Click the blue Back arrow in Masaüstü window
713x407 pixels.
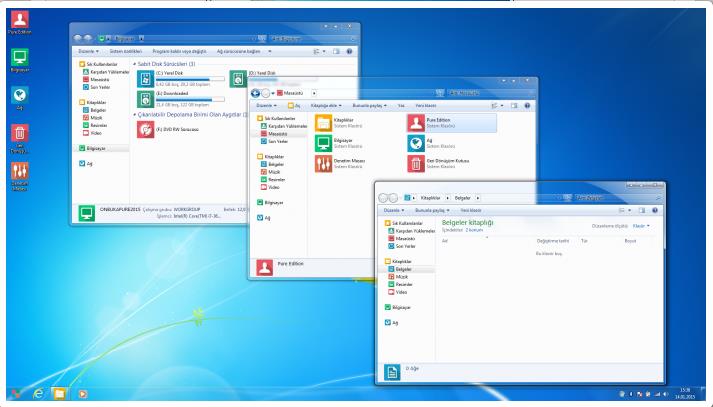click(256, 93)
